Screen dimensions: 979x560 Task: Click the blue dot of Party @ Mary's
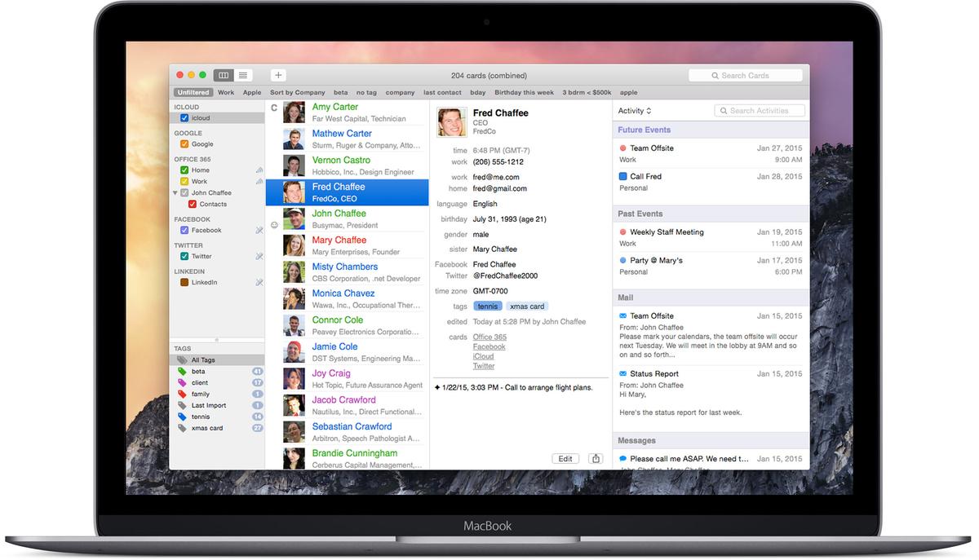click(623, 261)
